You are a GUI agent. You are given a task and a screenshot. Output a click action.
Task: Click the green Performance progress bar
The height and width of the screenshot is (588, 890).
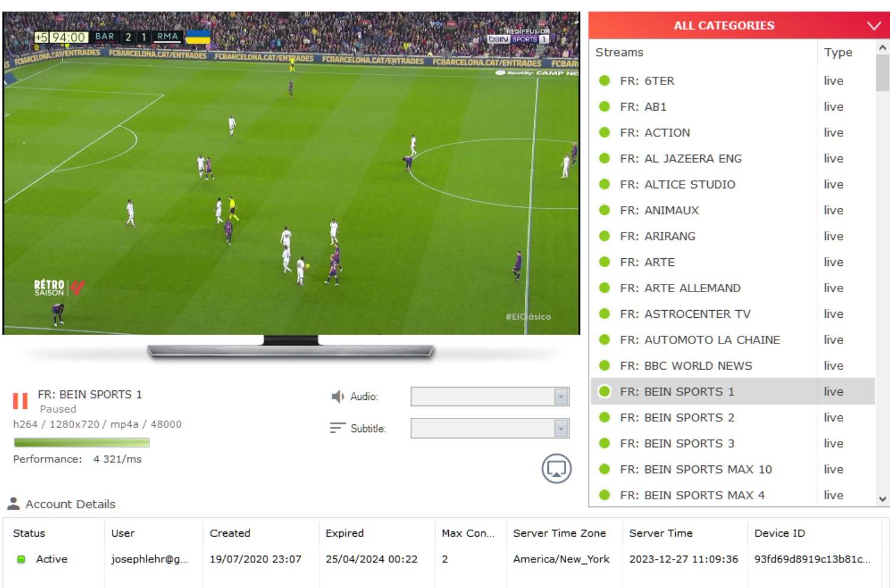click(x=82, y=442)
